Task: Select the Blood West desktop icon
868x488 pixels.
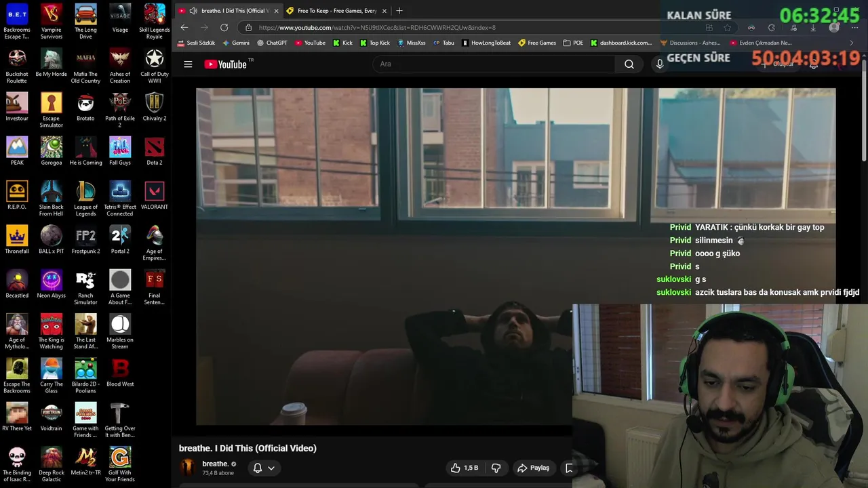Action: [x=120, y=372]
